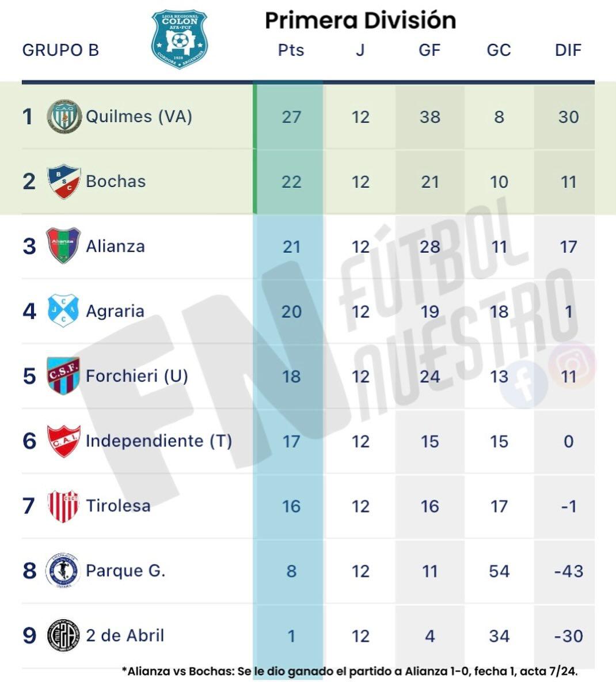Click the Quilmes (VA) team crest
The width and height of the screenshot is (616, 682).
coord(64,116)
